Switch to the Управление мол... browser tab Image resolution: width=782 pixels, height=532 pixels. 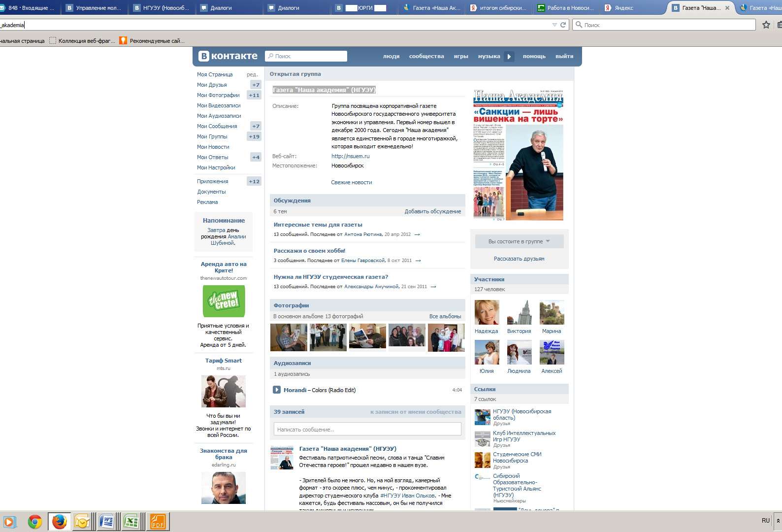point(94,8)
